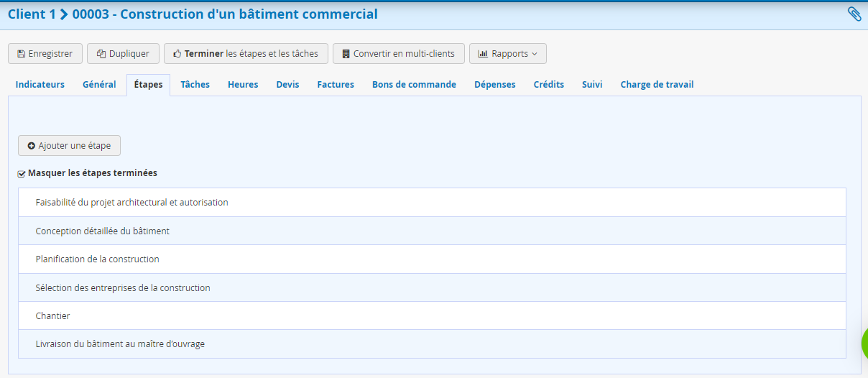Click the Enregistrer save button
The image size is (868, 378).
click(45, 54)
